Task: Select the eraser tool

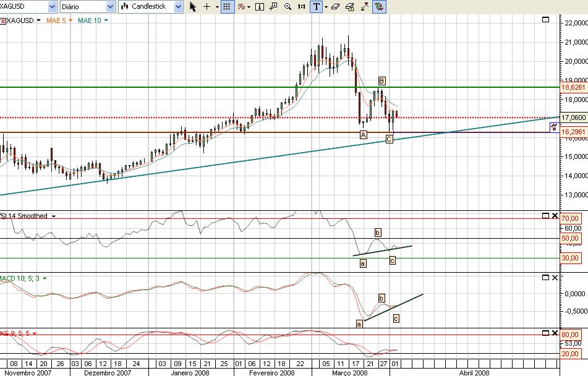Action: coord(335,7)
